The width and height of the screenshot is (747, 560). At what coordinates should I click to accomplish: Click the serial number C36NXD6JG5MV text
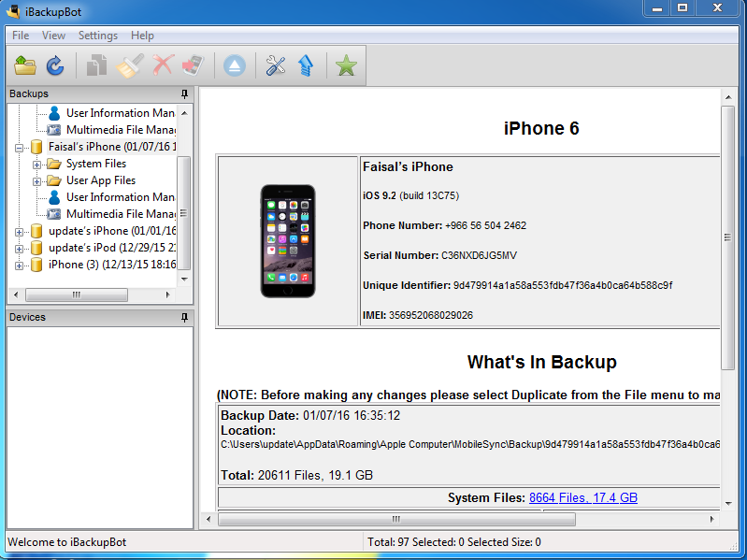click(x=479, y=256)
